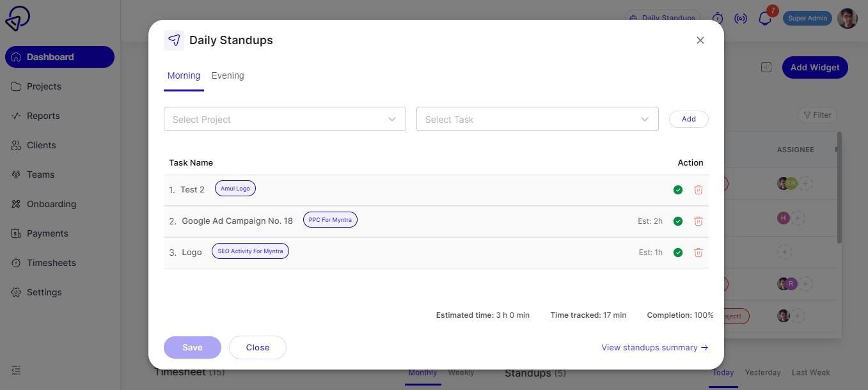Viewport: 868px width, 390px height.
Task: Delete the Logo task row
Action: tap(698, 253)
